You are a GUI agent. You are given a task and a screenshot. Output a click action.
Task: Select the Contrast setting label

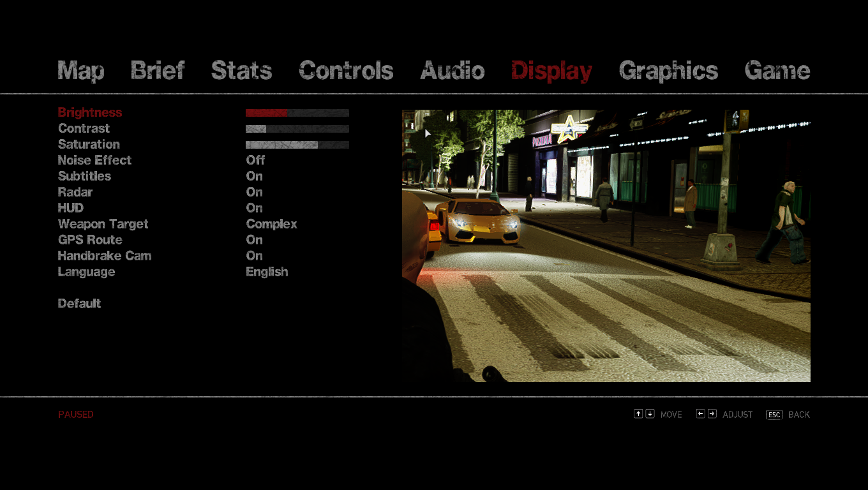click(x=84, y=128)
